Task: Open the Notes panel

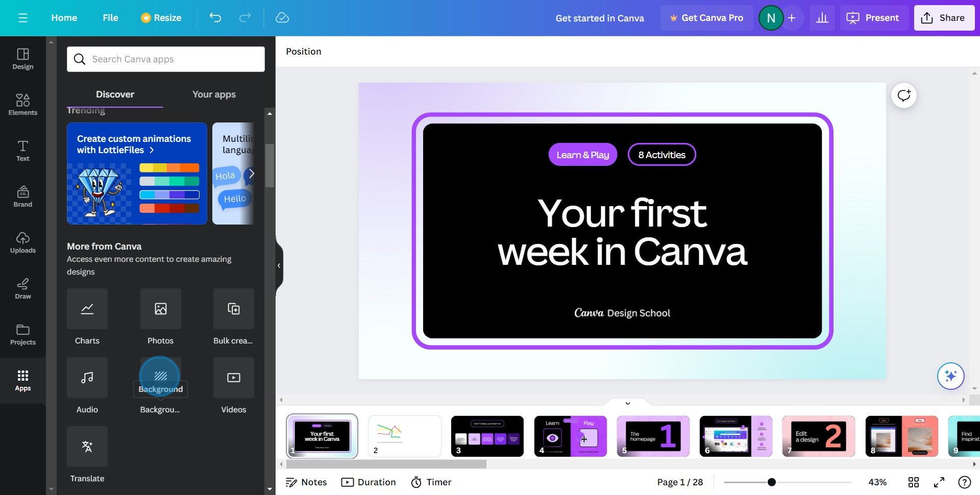Action: point(306,482)
